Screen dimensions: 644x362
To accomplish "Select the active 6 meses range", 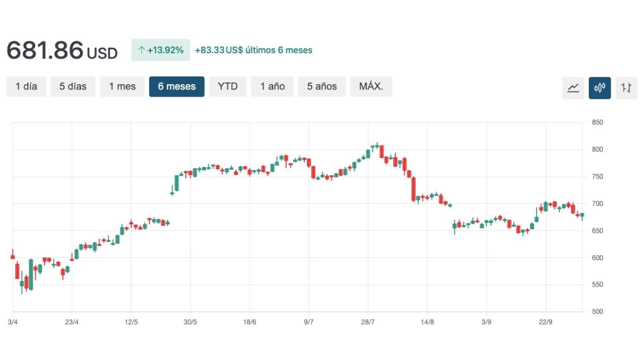I will pyautogui.click(x=177, y=86).
